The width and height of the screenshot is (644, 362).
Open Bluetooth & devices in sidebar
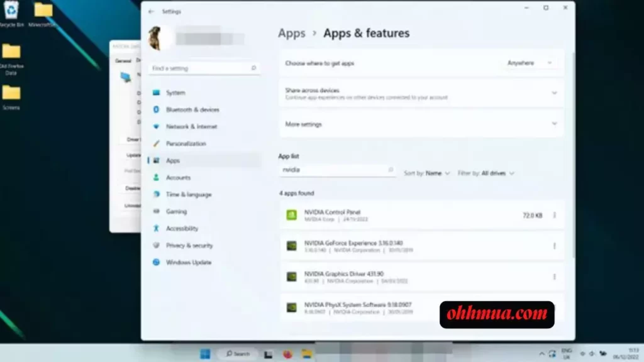point(204,109)
